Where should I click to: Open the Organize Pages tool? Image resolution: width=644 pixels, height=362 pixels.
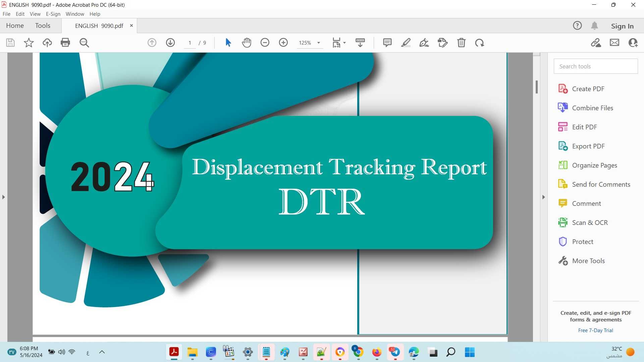point(594,165)
